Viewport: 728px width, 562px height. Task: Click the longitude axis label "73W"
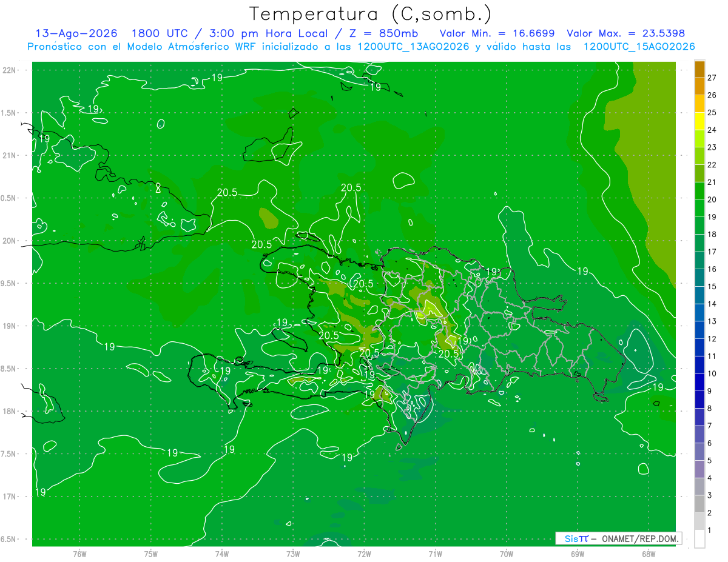[x=293, y=554]
